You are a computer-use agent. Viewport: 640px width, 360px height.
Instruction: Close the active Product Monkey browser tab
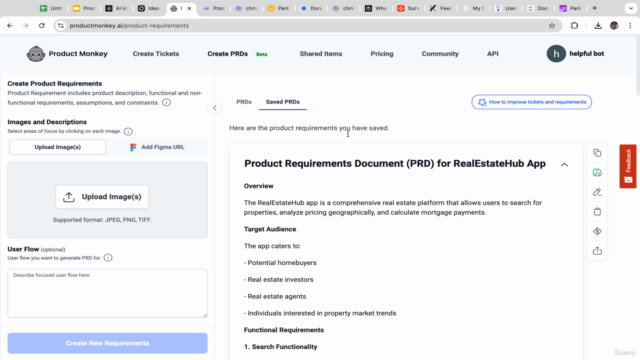[189, 8]
